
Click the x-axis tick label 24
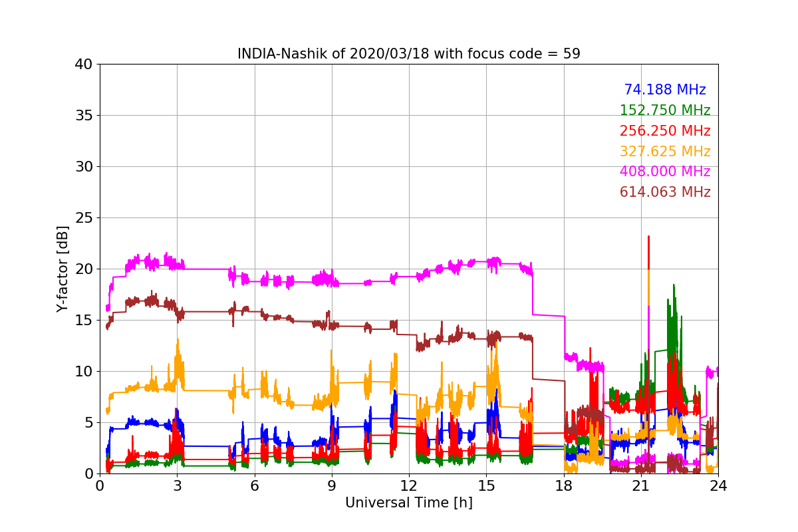(x=718, y=485)
